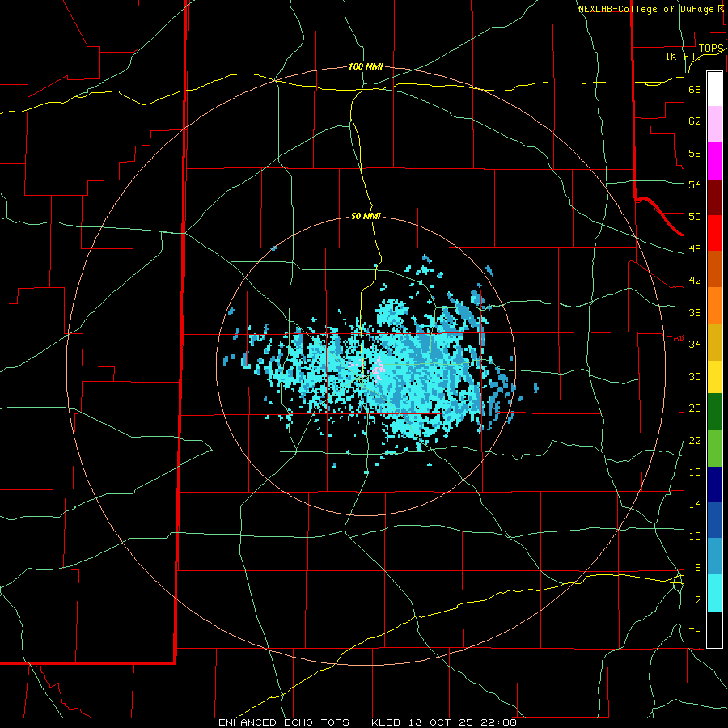Click the 18 OCT 25 date text
This screenshot has width=728, height=728.
pyautogui.click(x=441, y=722)
